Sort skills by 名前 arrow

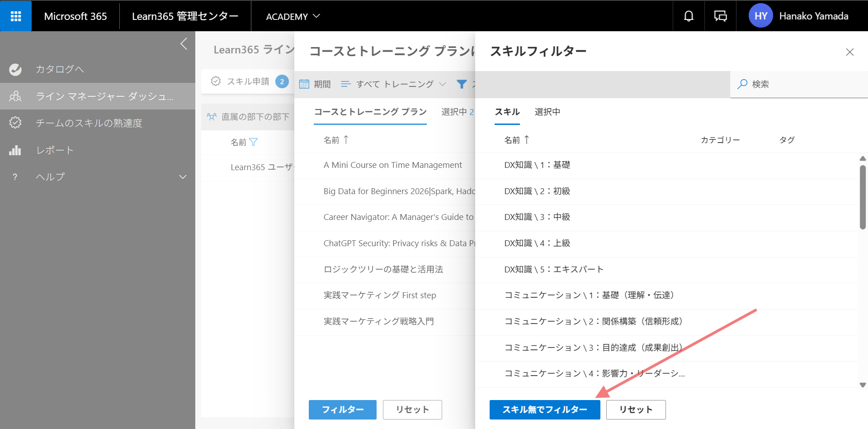point(527,139)
